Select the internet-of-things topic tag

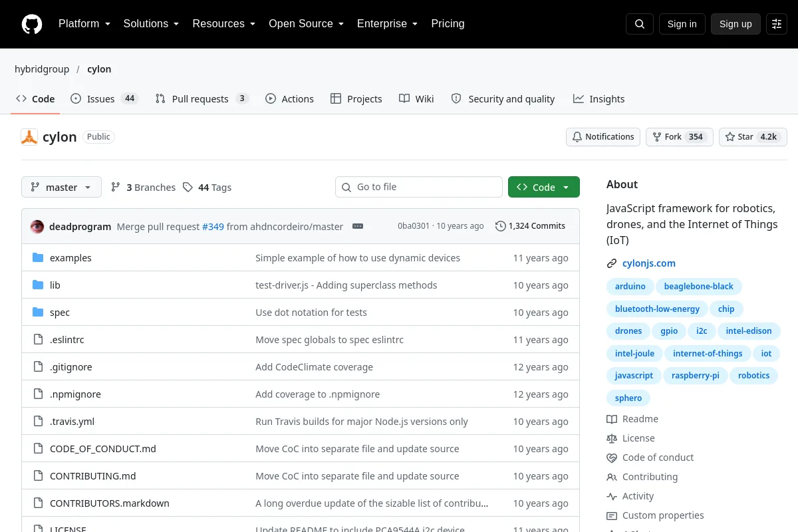coord(708,354)
